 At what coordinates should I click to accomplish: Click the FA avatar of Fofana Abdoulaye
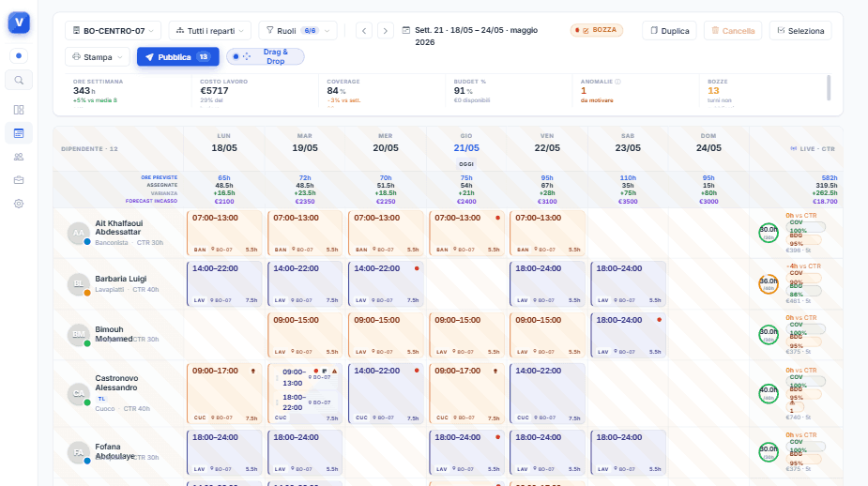[78, 452]
